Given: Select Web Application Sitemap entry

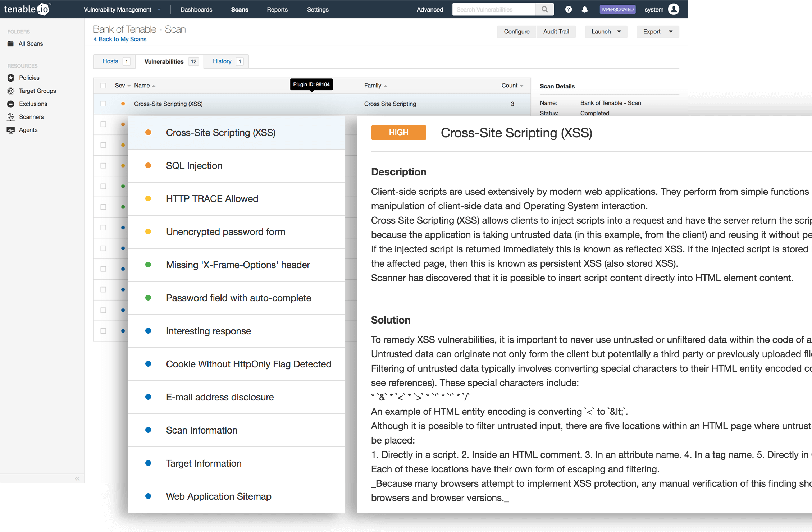Looking at the screenshot, I should click(x=236, y=496).
